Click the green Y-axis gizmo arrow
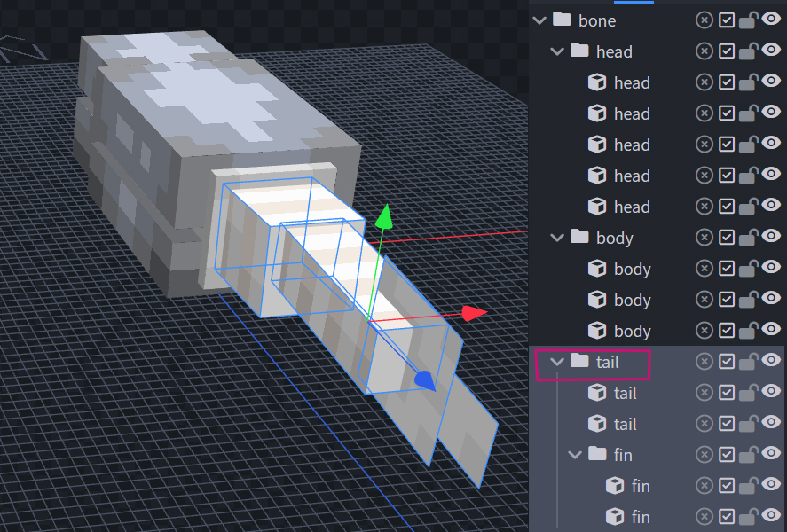Image resolution: width=787 pixels, height=532 pixels. [x=384, y=216]
